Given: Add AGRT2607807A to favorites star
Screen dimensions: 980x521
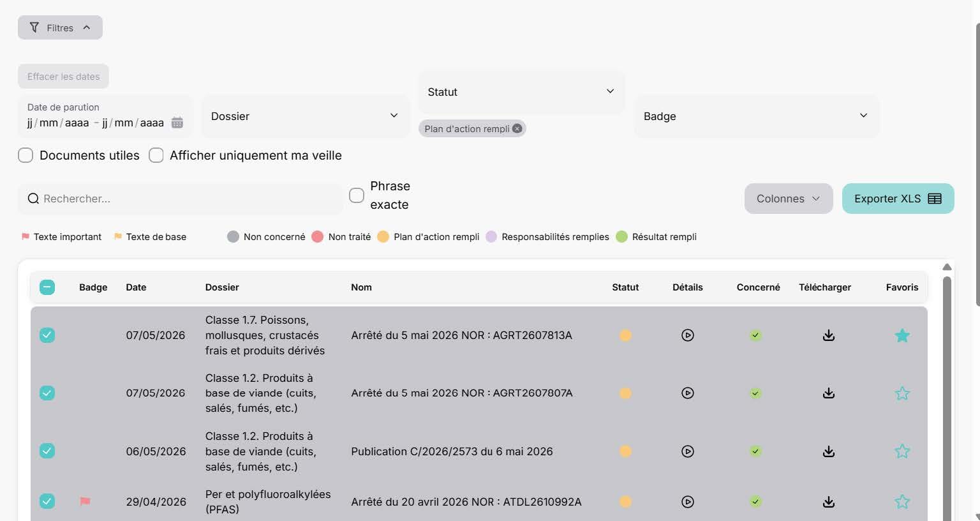Looking at the screenshot, I should pos(902,393).
